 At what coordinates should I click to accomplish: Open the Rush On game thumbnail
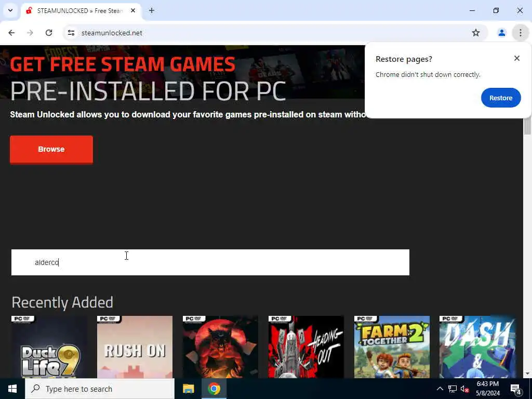click(x=135, y=347)
